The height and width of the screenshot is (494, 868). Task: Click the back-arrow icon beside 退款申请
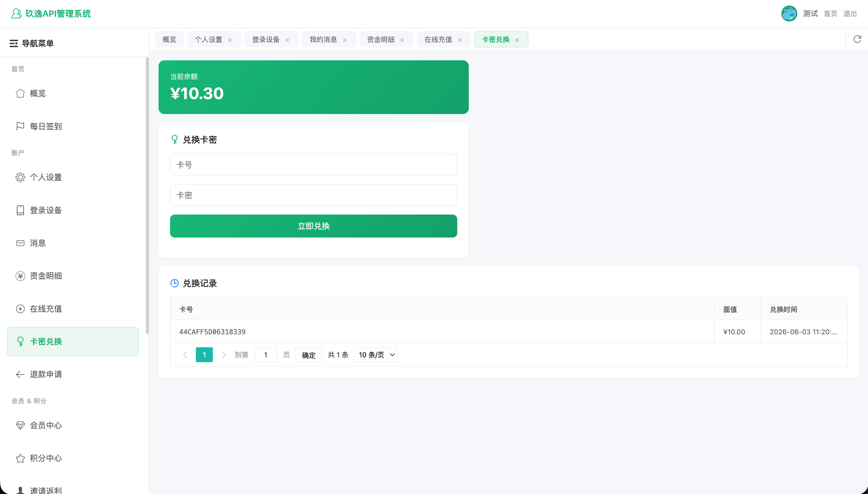pos(20,374)
